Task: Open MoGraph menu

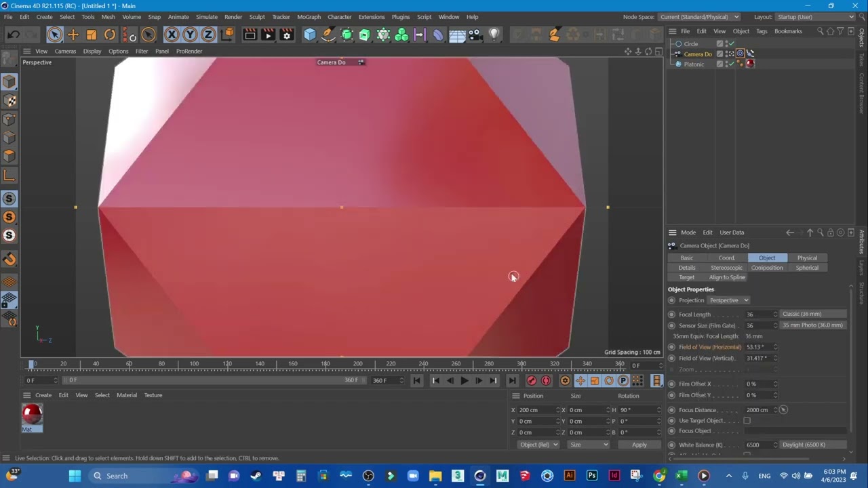Action: [309, 17]
